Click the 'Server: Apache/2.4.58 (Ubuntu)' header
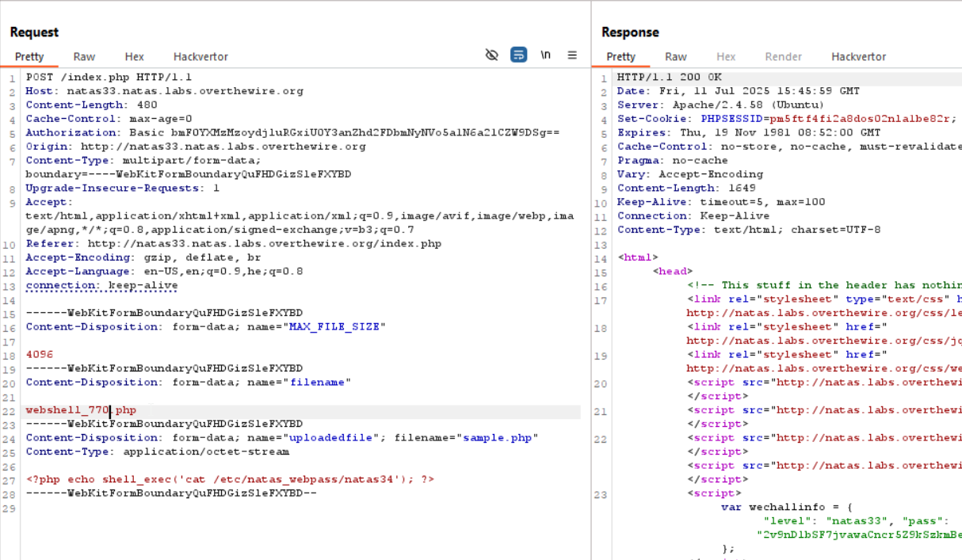 720,105
